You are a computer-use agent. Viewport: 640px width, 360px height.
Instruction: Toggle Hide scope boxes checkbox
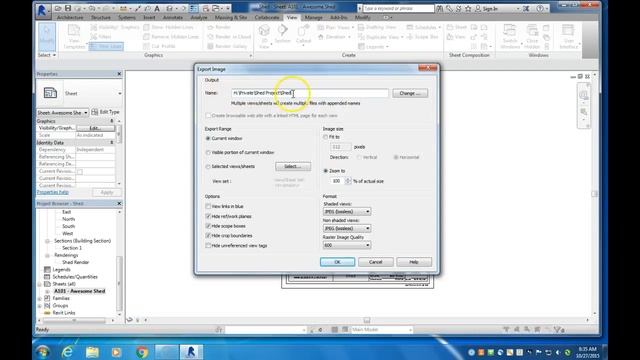[208, 226]
